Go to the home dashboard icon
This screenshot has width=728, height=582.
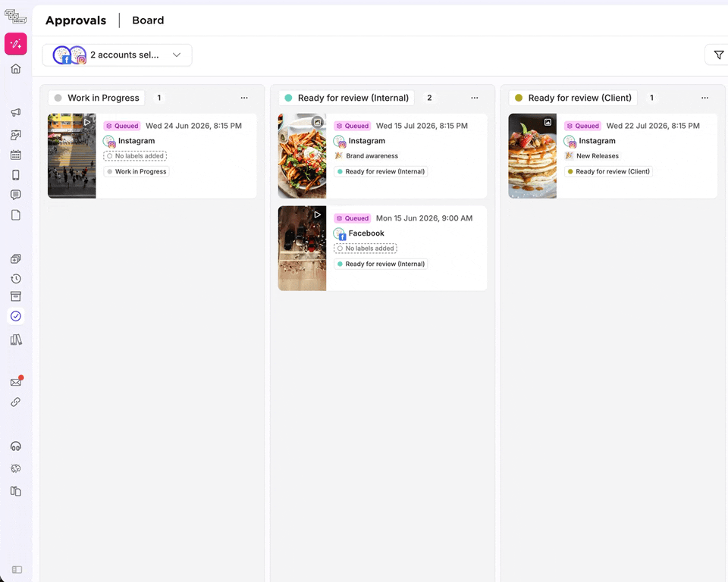(16, 69)
